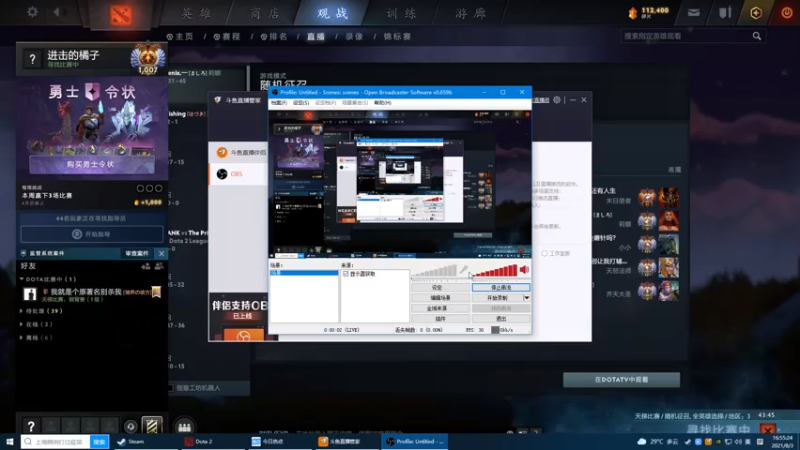Adjust the OBS desktop volume red meter

[495, 271]
